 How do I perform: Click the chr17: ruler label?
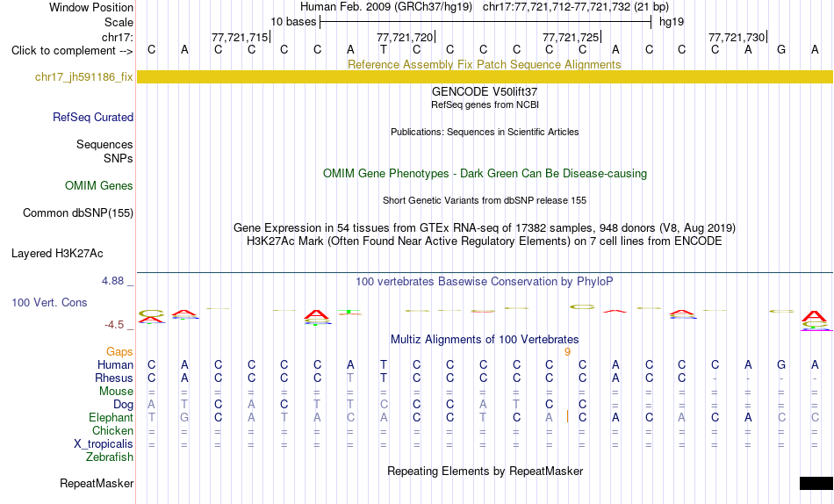[x=118, y=37]
